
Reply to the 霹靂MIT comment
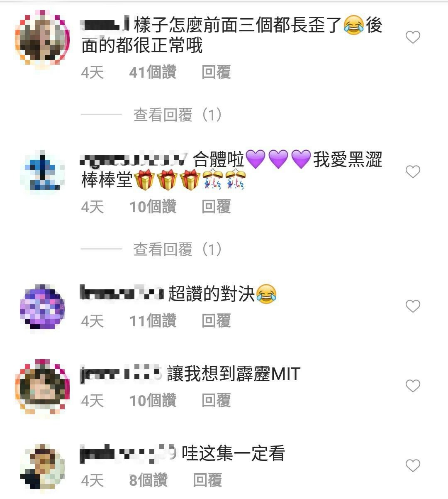[x=216, y=401]
